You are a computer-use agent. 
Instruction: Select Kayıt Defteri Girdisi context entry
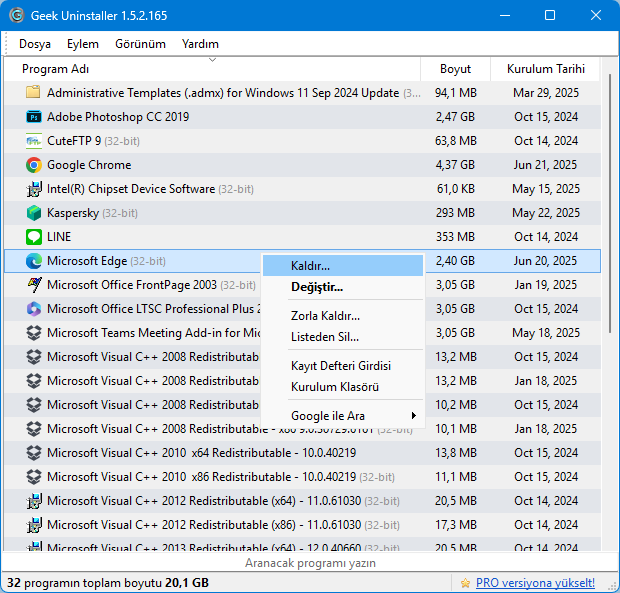pyautogui.click(x=343, y=366)
